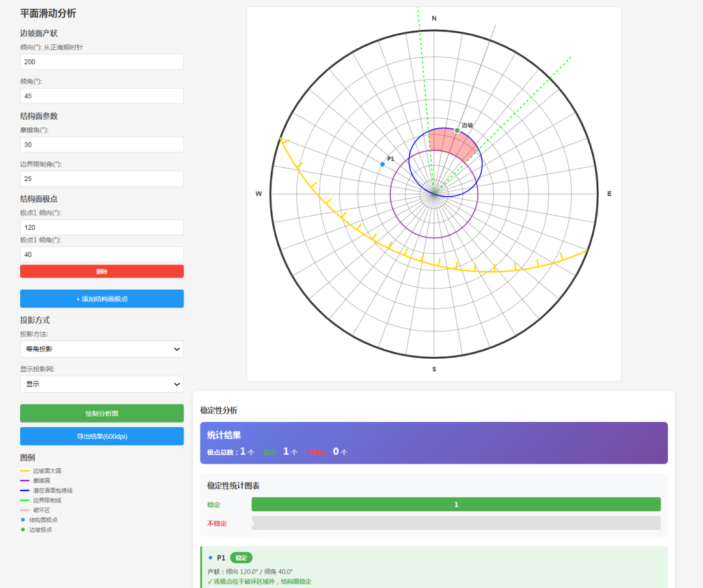The height and width of the screenshot is (588, 703).
Task: Open the 投影方法 dropdown showing 等角投影
Action: (x=102, y=349)
